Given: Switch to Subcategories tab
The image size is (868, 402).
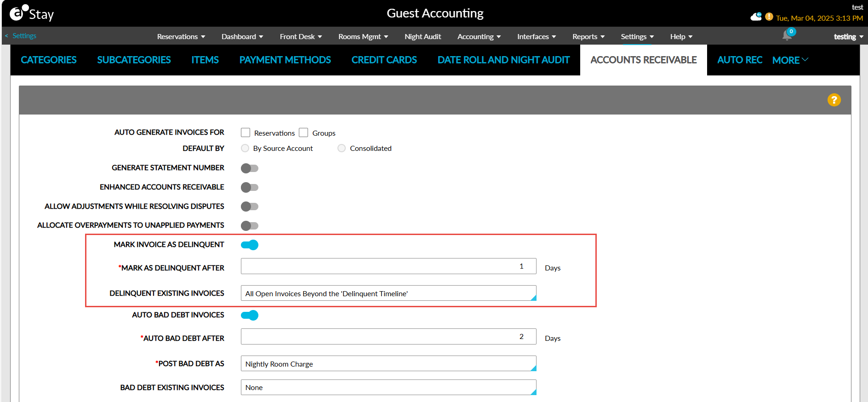Looking at the screenshot, I should tap(134, 60).
